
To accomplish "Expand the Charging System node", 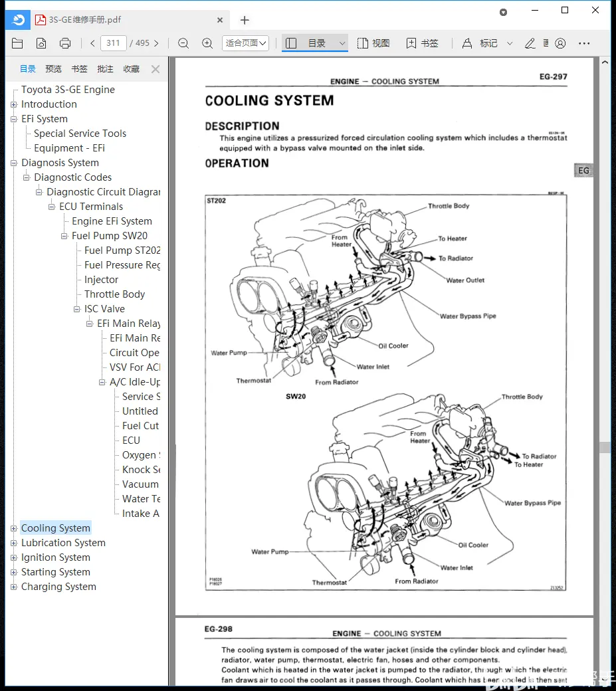I will 14,587.
